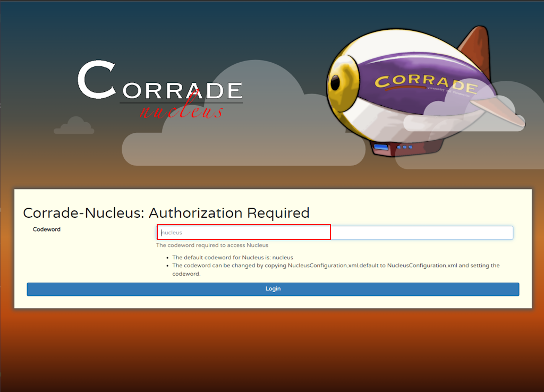This screenshot has height=392, width=544.
Task: Click the three blue dots on gondola
Action: [404, 147]
